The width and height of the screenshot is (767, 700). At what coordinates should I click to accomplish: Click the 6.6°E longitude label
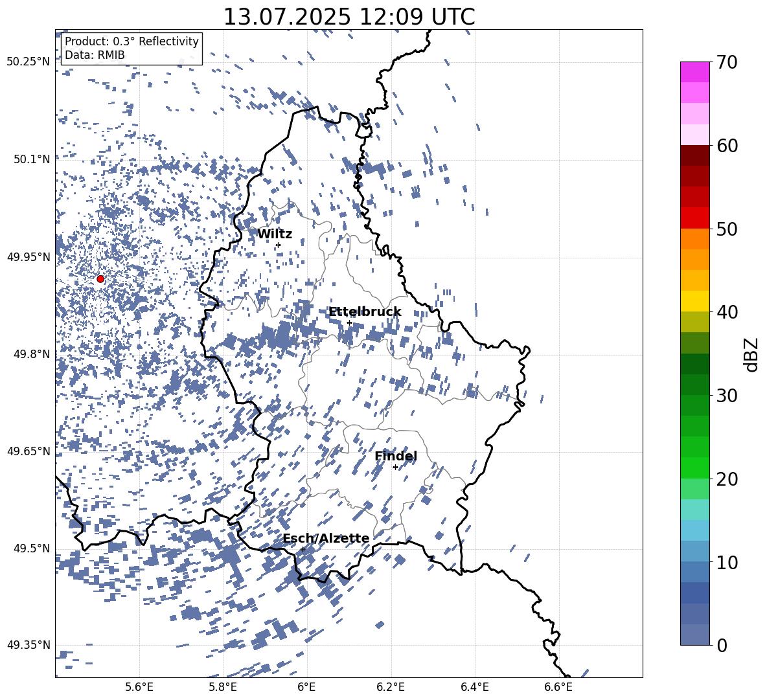click(558, 687)
